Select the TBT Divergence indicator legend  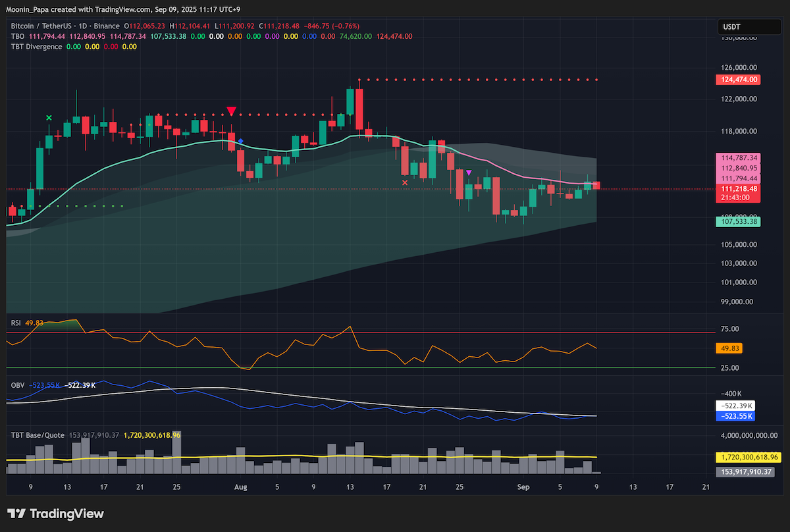(36, 47)
